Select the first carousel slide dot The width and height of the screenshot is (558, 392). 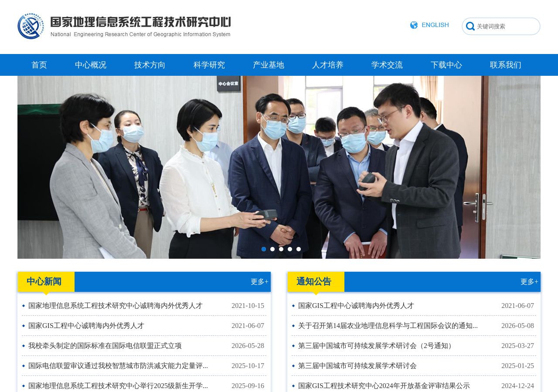click(264, 249)
